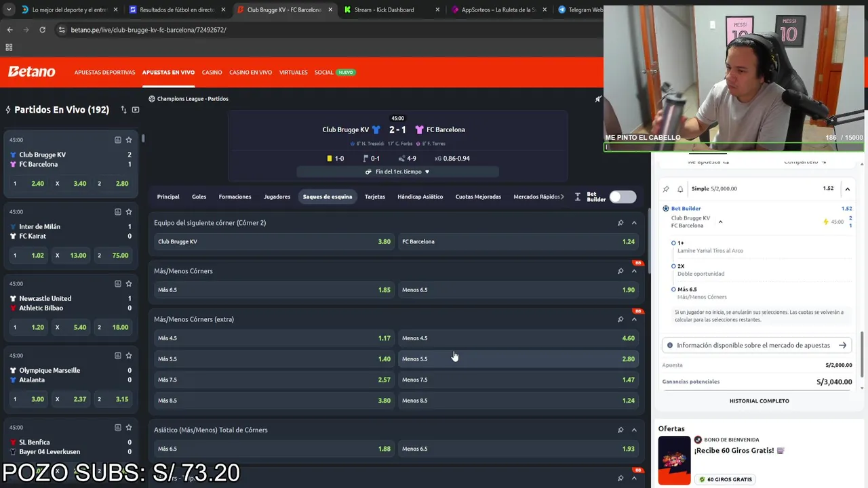
Task: Open the Social menu item
Action: pos(323,73)
